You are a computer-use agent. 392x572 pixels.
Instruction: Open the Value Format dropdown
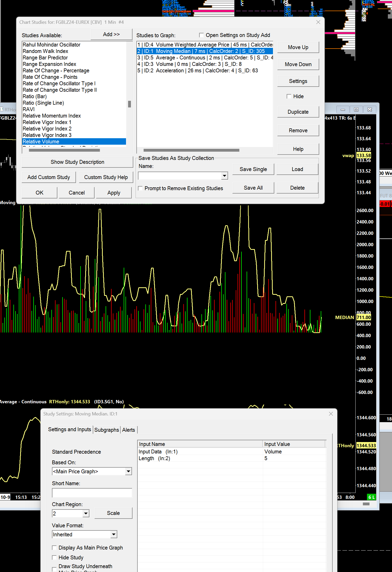pos(114,535)
